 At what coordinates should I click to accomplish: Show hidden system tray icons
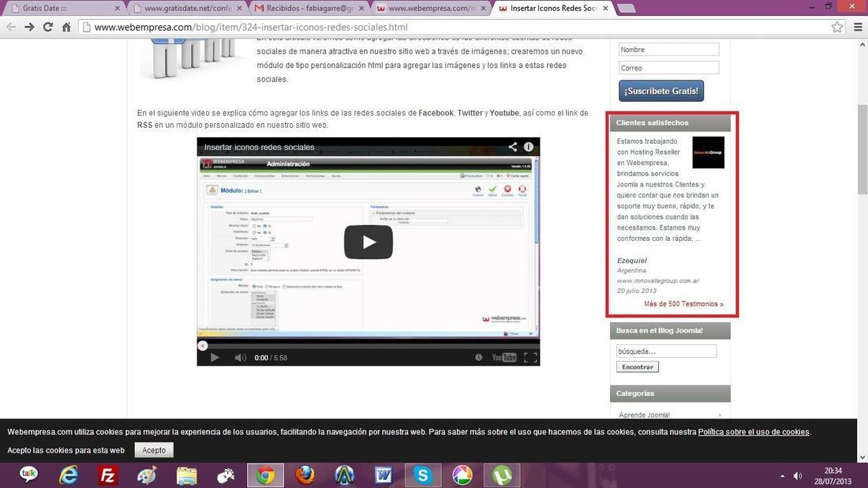[x=782, y=476]
